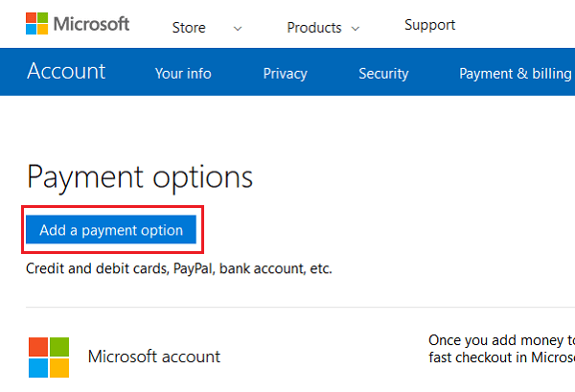Click the divider line above Microsoft account
575x392 pixels.
[287, 308]
